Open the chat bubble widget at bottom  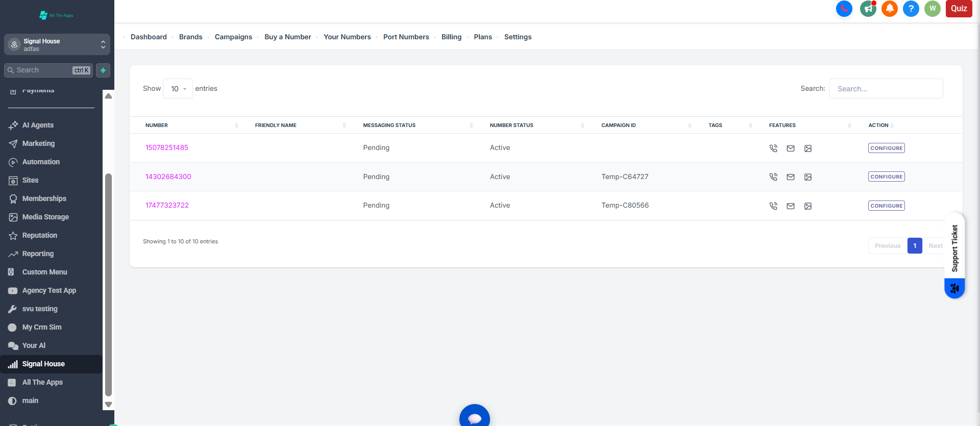point(474,418)
